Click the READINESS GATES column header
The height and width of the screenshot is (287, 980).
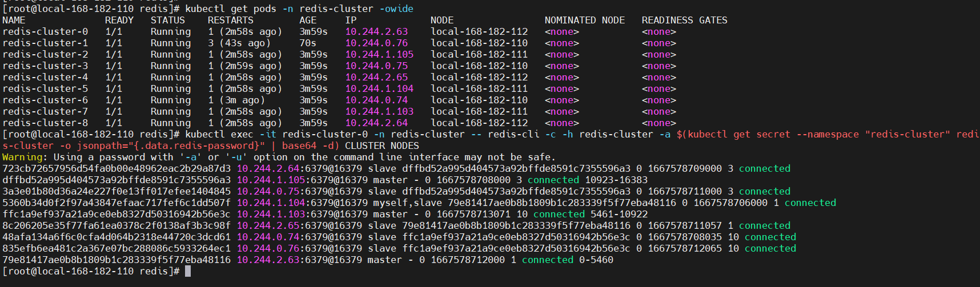click(x=685, y=20)
